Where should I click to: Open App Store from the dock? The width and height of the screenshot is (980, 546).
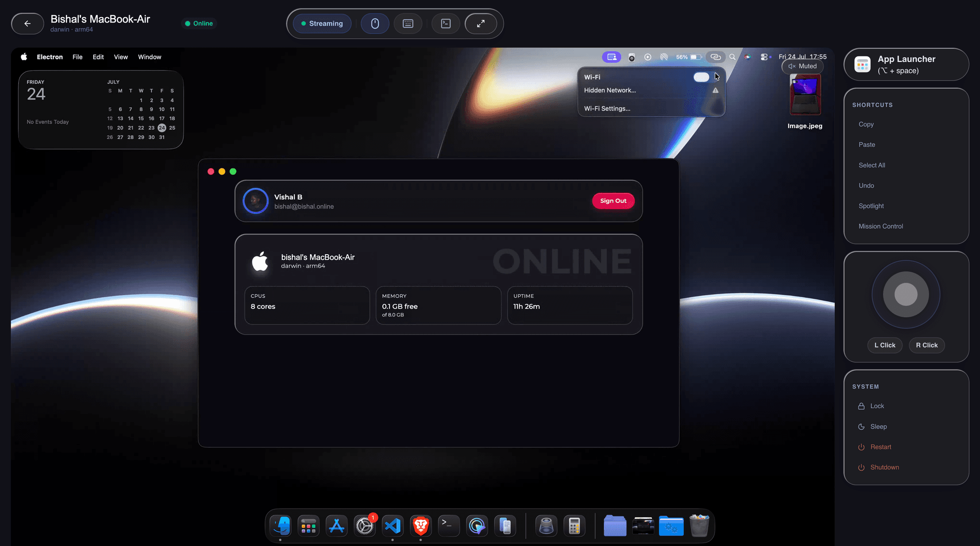coord(337,526)
